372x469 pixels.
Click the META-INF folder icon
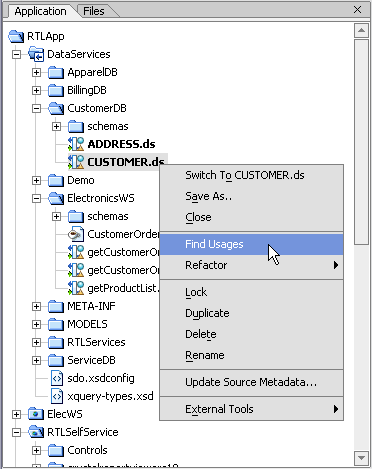pos(56,306)
